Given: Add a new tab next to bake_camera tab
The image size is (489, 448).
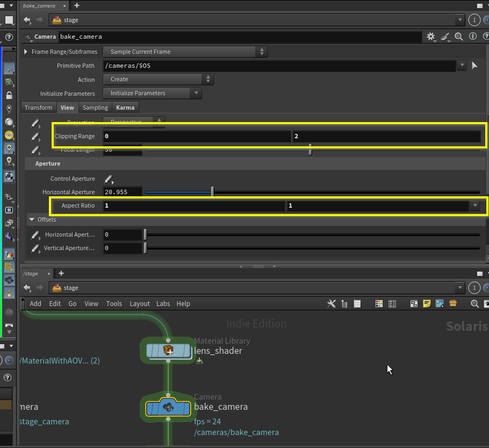Looking at the screenshot, I should pos(77,5).
